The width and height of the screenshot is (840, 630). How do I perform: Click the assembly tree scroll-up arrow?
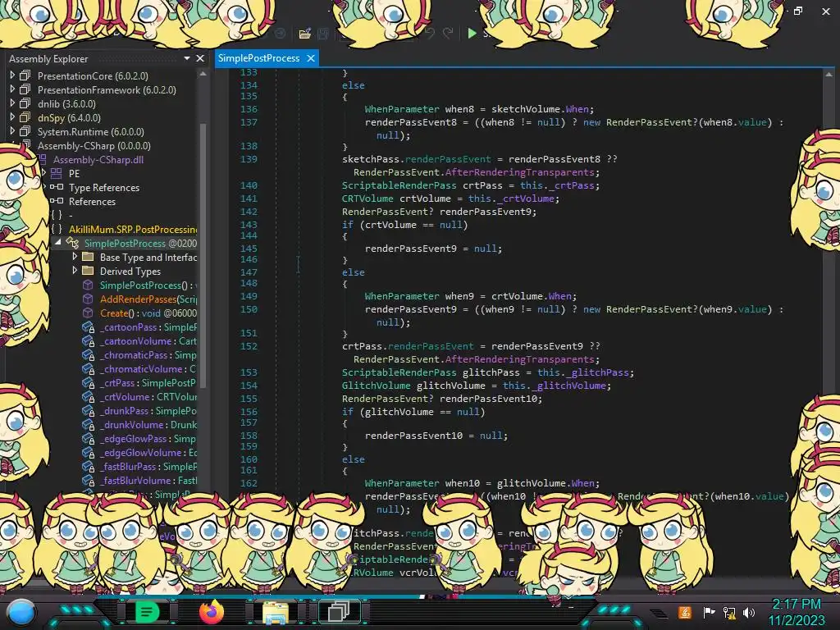[x=203, y=74]
